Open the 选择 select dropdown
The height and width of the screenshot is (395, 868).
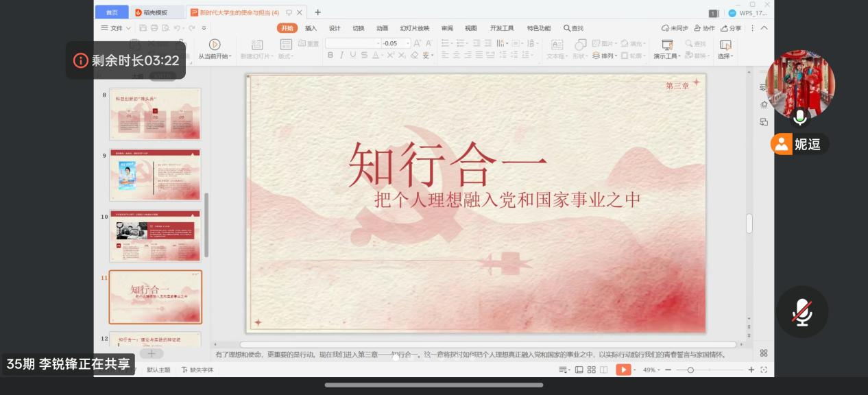click(x=725, y=56)
